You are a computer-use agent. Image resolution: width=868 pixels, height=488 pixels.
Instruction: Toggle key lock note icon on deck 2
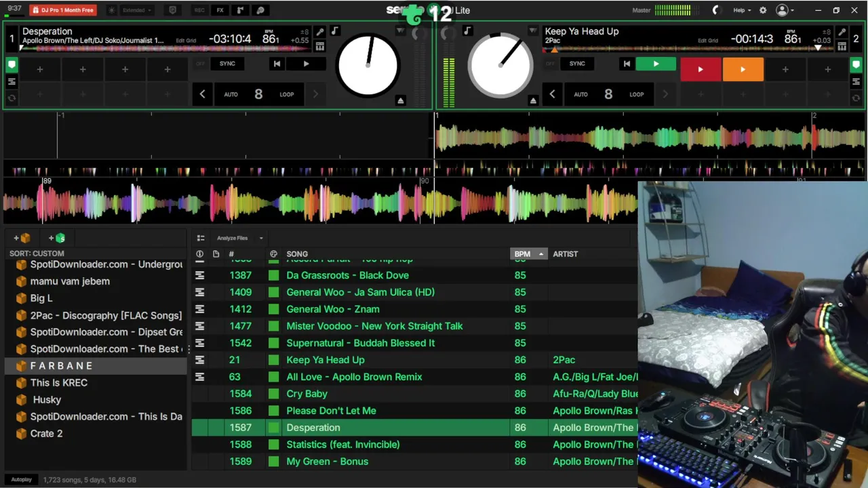pos(467,31)
